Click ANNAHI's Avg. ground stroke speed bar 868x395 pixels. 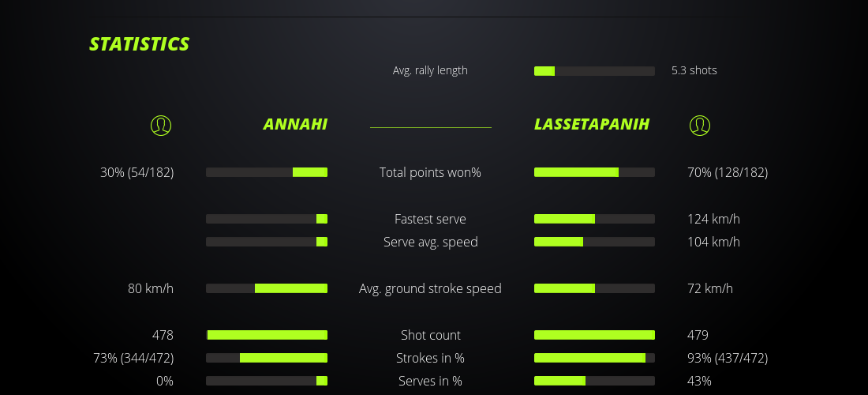click(x=267, y=288)
